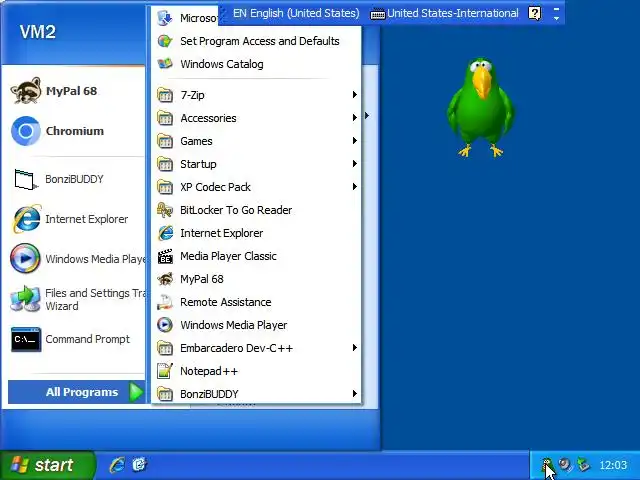The width and height of the screenshot is (640, 480).
Task: Click Windows Media Player icon in left column
Action: click(x=25, y=258)
